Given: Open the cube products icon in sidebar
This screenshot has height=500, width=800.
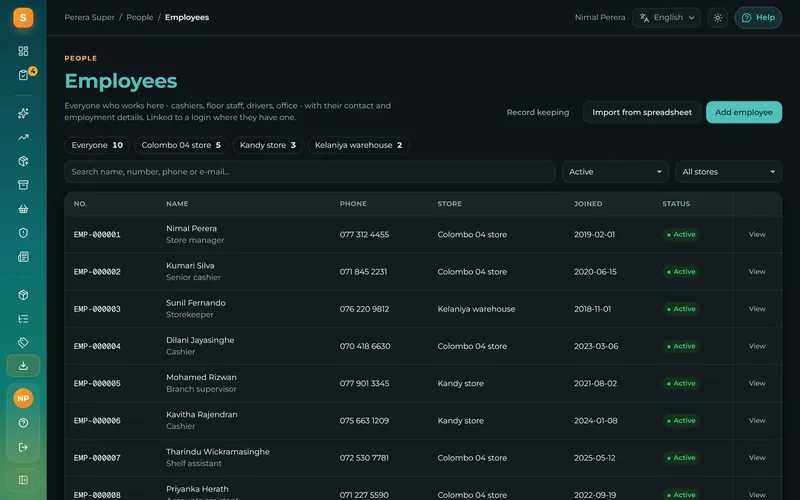Looking at the screenshot, I should [x=23, y=295].
